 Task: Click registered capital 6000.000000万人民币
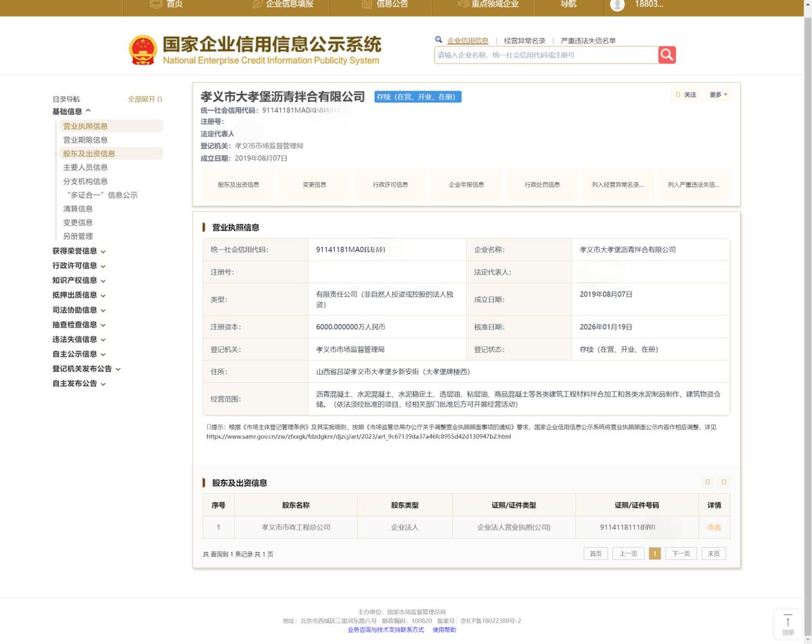pyautogui.click(x=351, y=327)
